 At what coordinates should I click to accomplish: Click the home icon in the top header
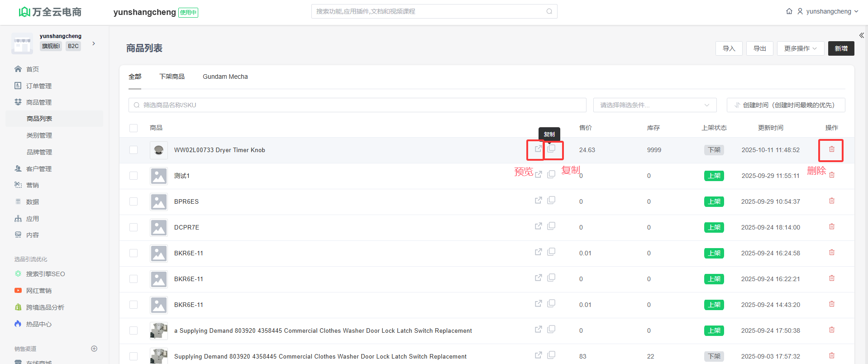pos(789,11)
